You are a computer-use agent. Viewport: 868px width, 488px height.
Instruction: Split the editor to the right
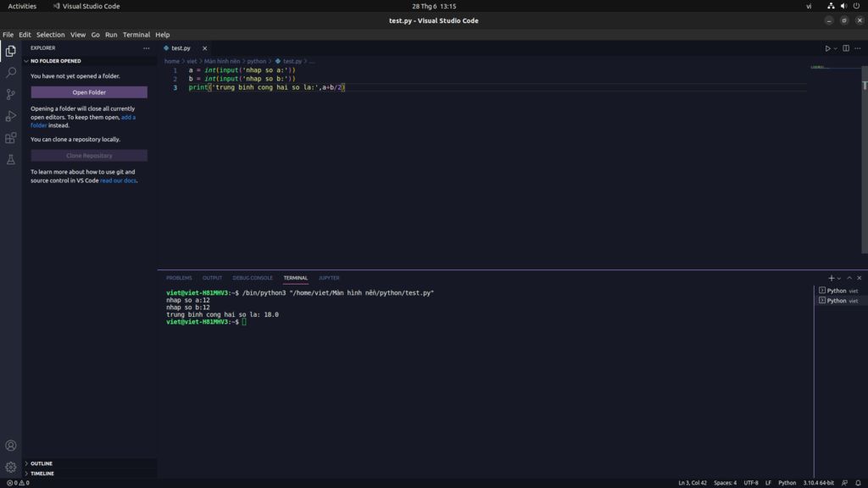[x=846, y=48]
